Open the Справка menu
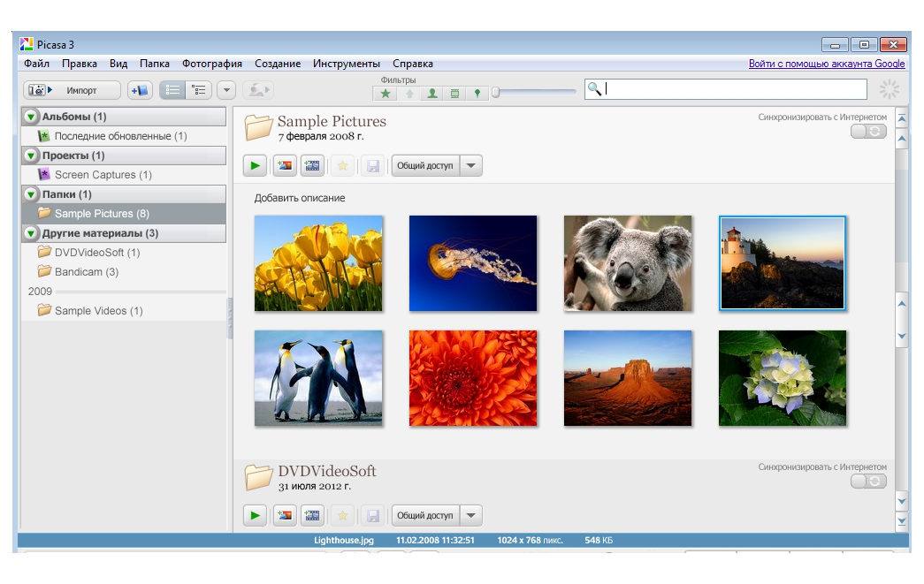The image size is (924, 584). 413,64
